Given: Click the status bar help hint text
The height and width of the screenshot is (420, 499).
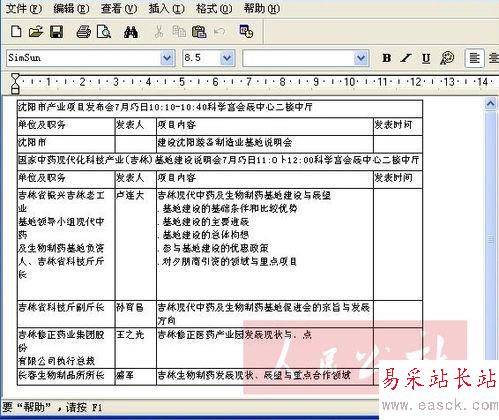Looking at the screenshot, I should (x=52, y=407).
